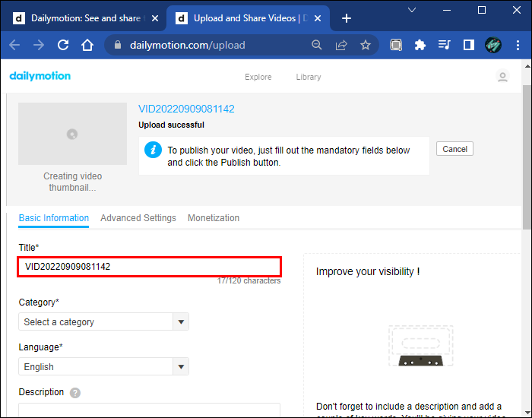This screenshot has height=418, width=532.
Task: Switch to 'Dailymotion: See and share' tab
Action: [x=83, y=18]
